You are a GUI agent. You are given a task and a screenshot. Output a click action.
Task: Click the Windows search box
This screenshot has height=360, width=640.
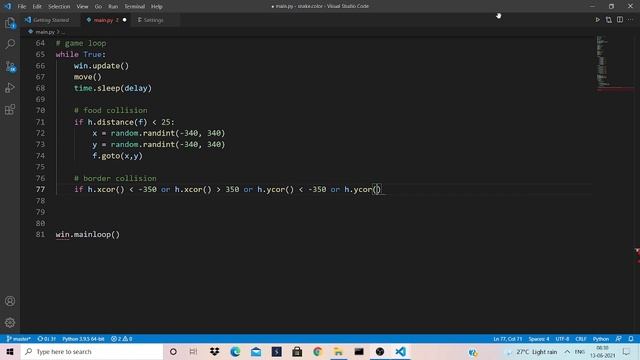[92, 351]
